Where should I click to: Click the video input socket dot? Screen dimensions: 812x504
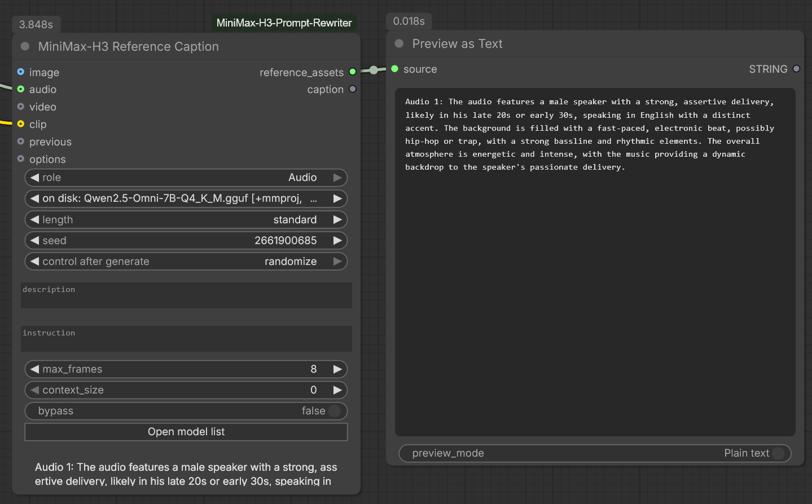[x=21, y=107]
